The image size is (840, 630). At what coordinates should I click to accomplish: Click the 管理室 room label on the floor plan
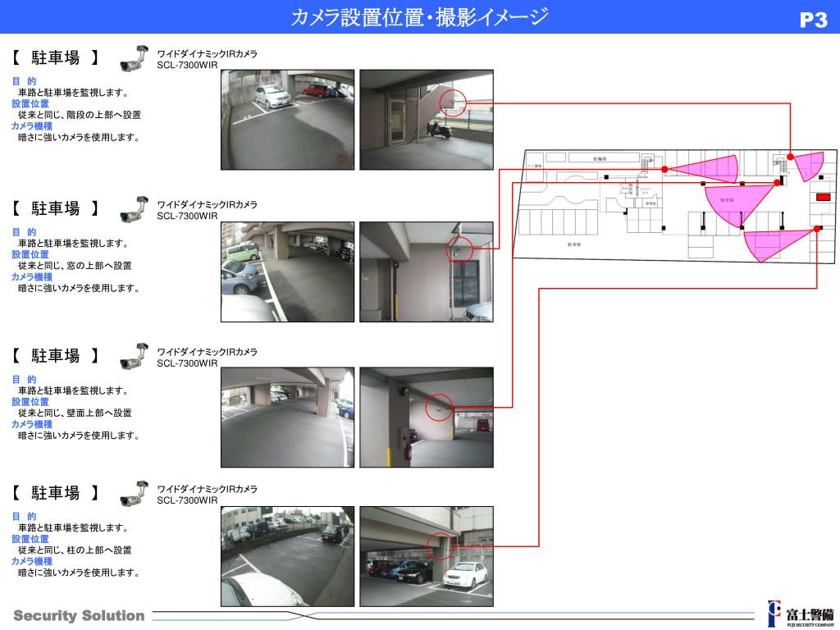pos(651,203)
